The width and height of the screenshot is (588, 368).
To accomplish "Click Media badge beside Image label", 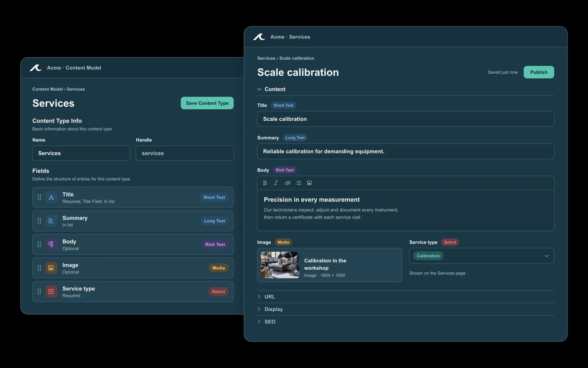I will point(283,242).
